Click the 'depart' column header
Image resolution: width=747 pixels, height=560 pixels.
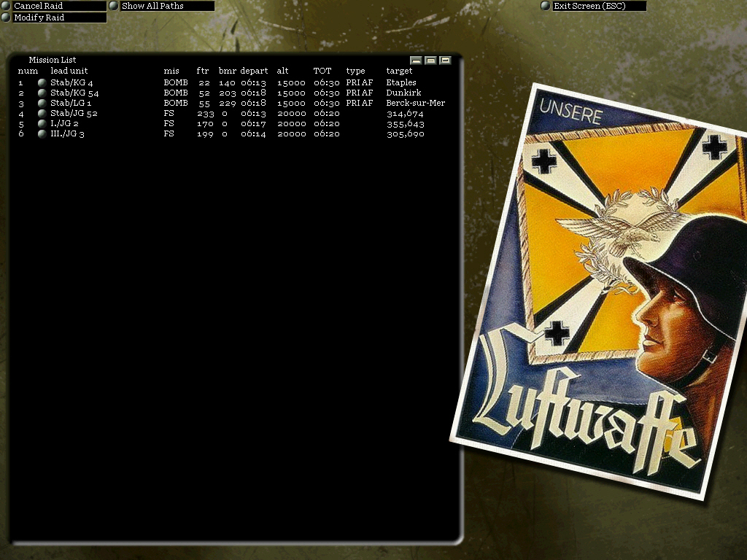254,71
